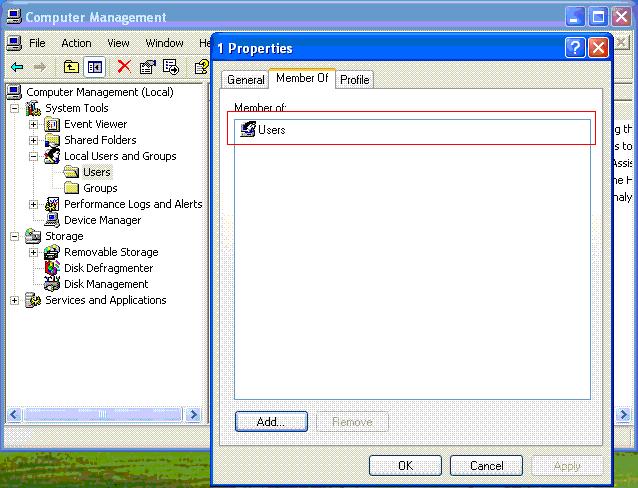This screenshot has height=488, width=638.
Task: Click the Storage icon
Action: click(33, 236)
